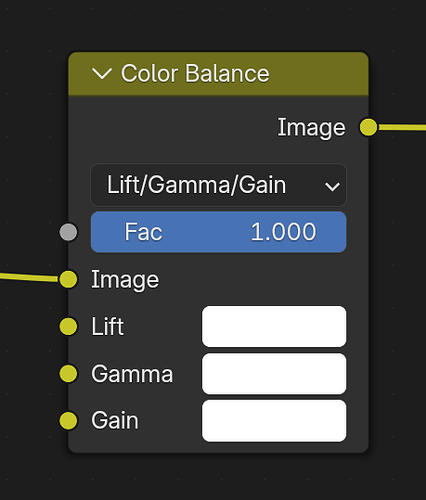Open the Lift color swatch
Viewport: 426px width, 500px height.
[274, 327]
